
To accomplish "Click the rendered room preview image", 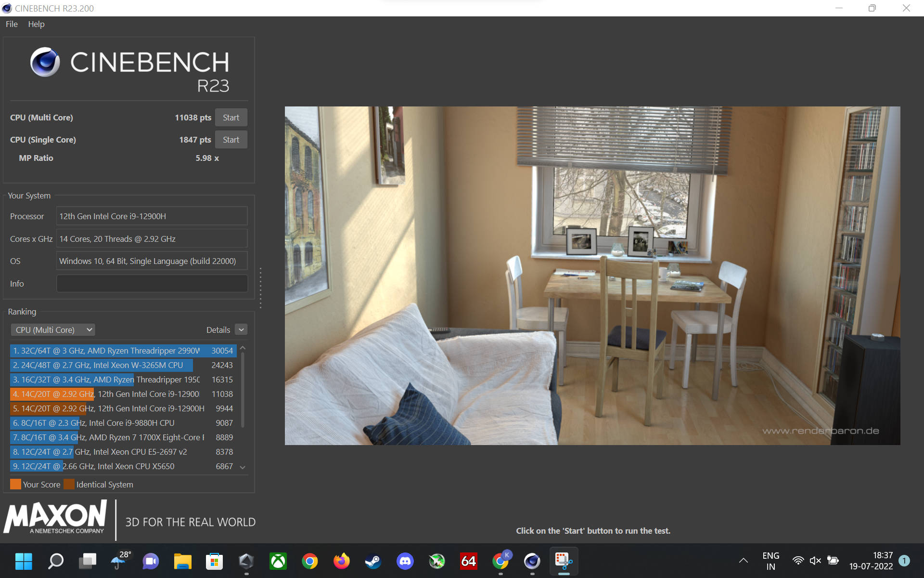I will 592,276.
